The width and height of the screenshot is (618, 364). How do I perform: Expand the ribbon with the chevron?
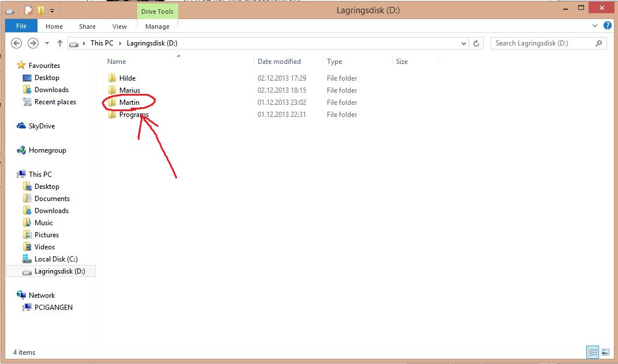[x=595, y=25]
